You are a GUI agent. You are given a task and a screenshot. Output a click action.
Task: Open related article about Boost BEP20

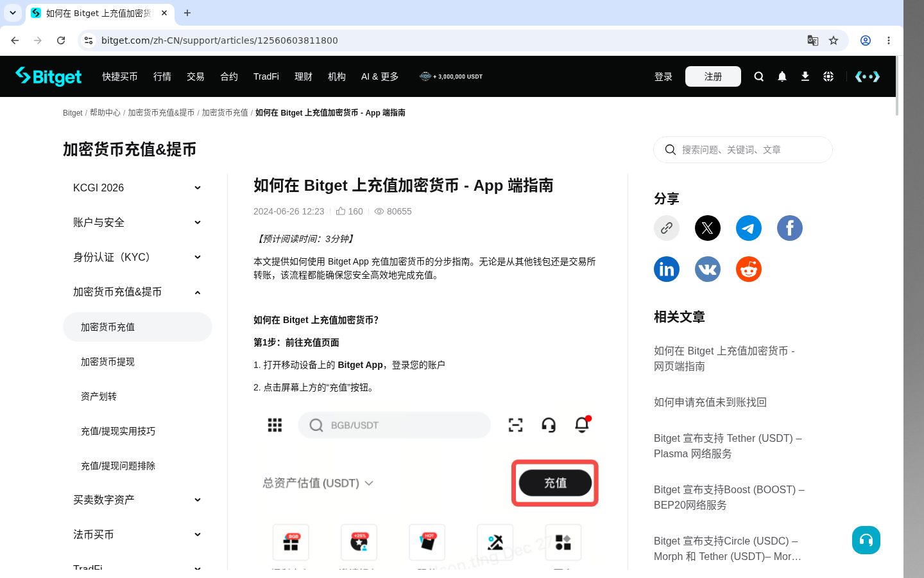(729, 497)
